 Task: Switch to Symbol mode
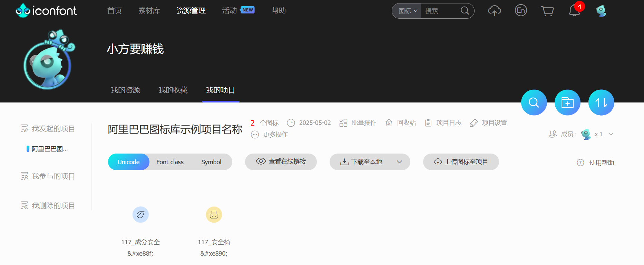point(211,162)
